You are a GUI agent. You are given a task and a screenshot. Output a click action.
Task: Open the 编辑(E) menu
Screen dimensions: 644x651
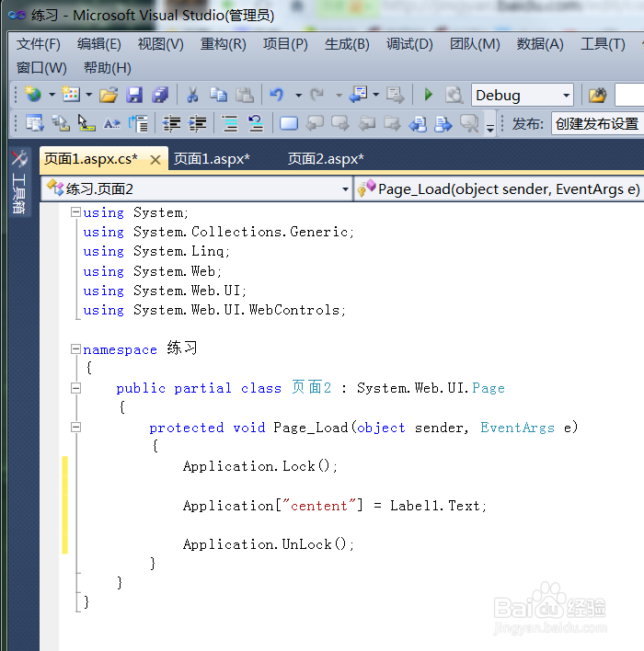click(98, 43)
